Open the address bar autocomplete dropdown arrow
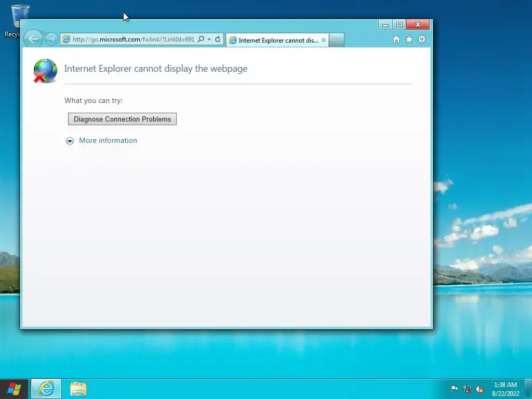This screenshot has height=399, width=532. click(x=209, y=39)
